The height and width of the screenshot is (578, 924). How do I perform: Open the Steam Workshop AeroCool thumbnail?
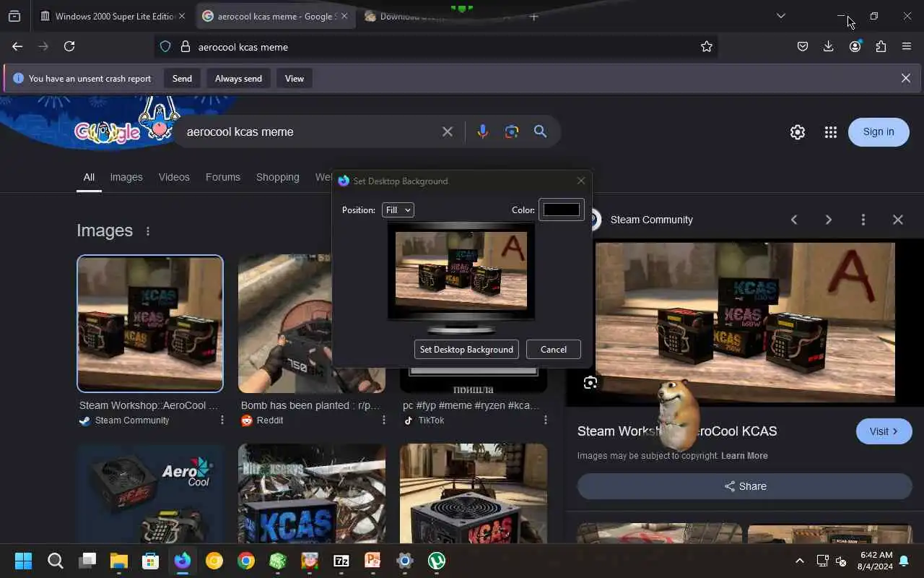pyautogui.click(x=150, y=323)
